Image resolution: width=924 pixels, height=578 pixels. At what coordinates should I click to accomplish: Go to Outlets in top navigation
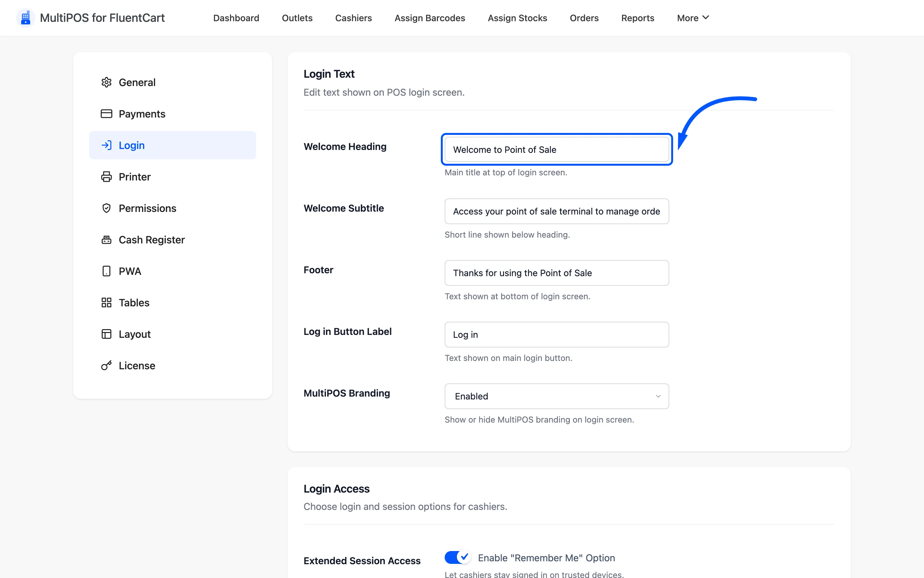coord(297,18)
